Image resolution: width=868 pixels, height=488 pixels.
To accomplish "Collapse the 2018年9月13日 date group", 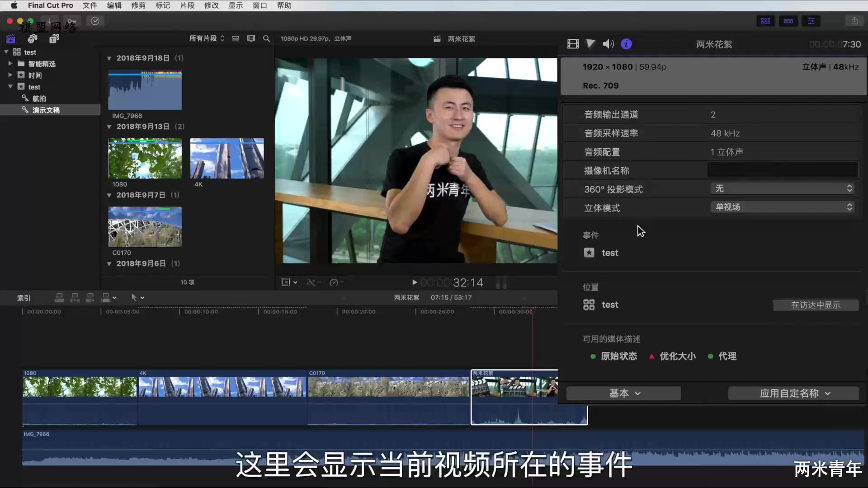I will pyautogui.click(x=109, y=127).
